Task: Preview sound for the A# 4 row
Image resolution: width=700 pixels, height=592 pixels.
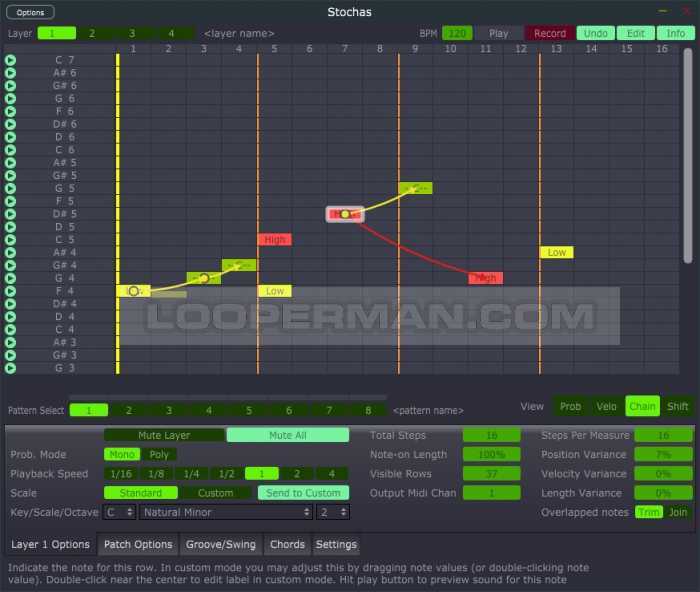Action: [x=10, y=253]
